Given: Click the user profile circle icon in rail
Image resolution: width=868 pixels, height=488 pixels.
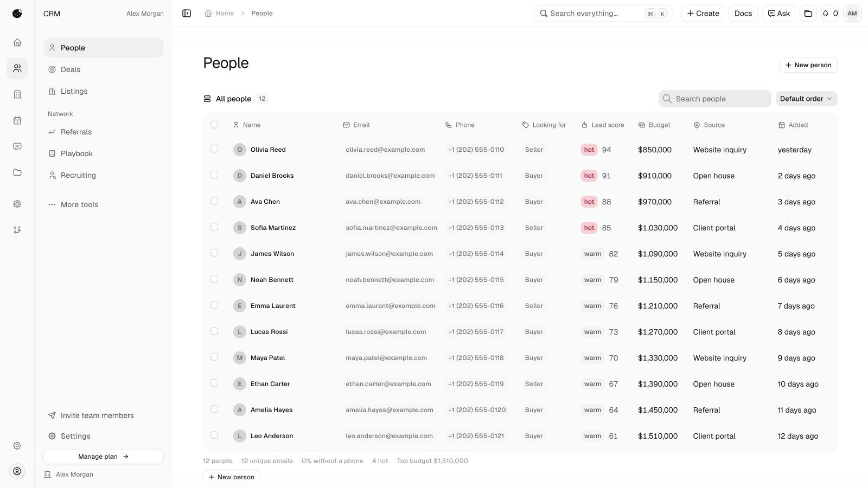Looking at the screenshot, I should pyautogui.click(x=17, y=471).
